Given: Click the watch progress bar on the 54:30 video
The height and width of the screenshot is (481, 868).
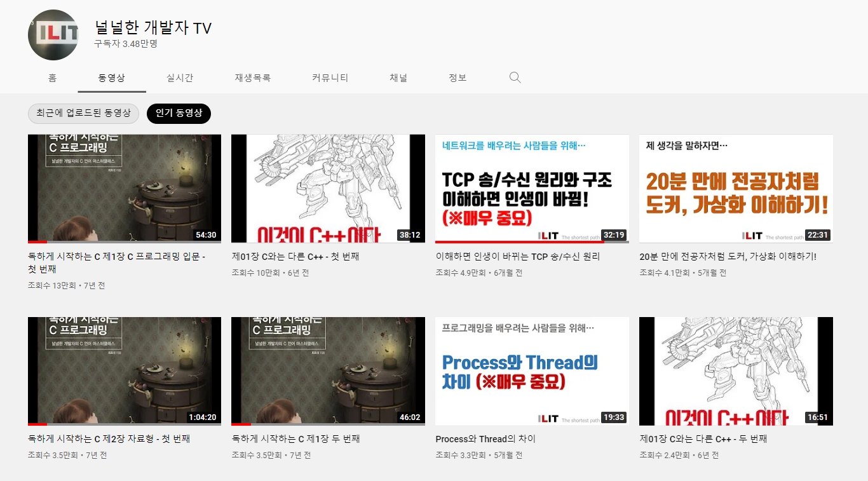Looking at the screenshot, I should coord(125,242).
